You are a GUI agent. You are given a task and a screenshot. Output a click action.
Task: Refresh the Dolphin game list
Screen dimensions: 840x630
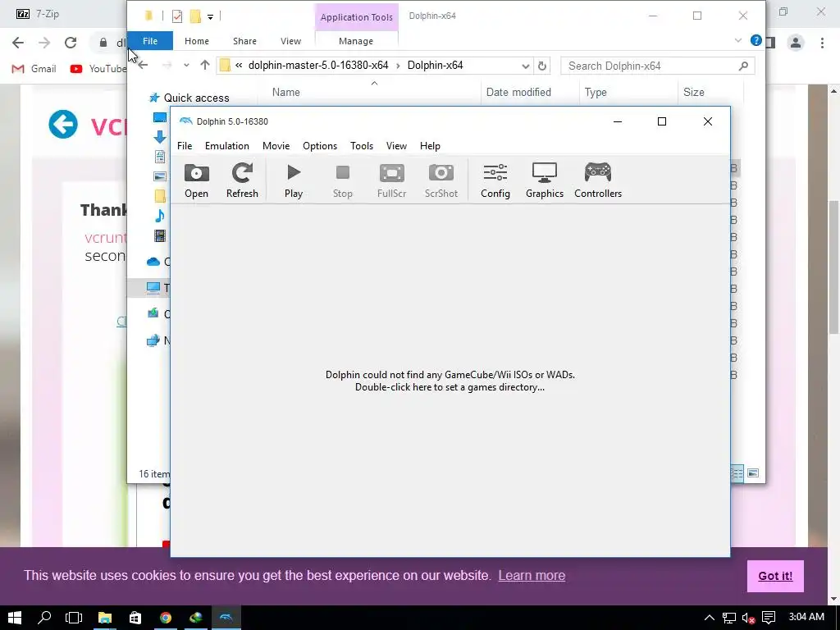point(242,180)
